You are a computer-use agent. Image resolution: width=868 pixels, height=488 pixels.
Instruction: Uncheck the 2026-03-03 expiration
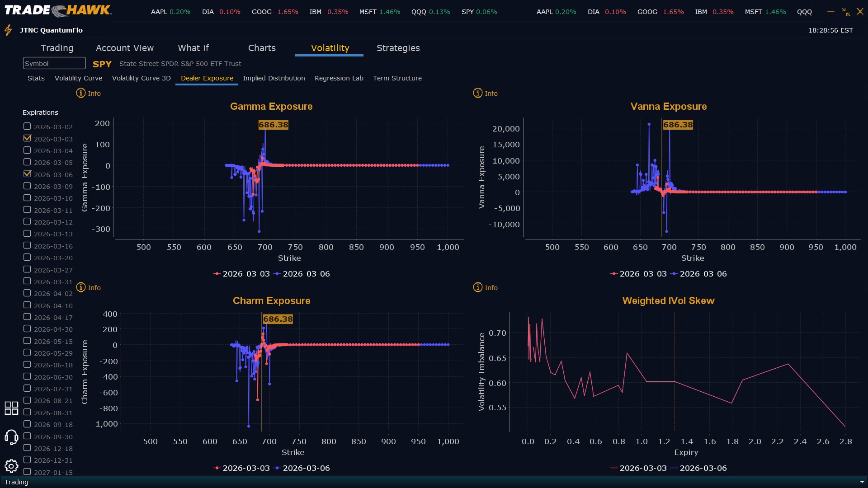pos(27,138)
